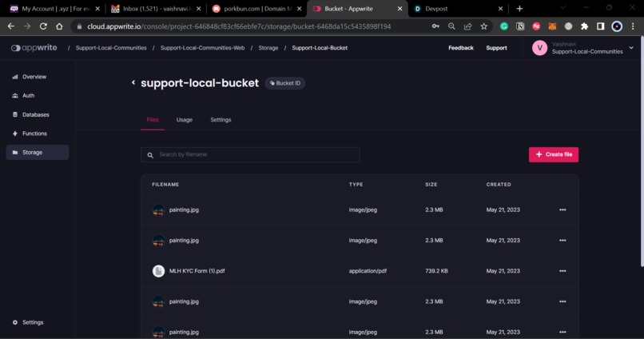The width and height of the screenshot is (644, 339).
Task: Click the TYPE column header
Action: pyautogui.click(x=356, y=185)
